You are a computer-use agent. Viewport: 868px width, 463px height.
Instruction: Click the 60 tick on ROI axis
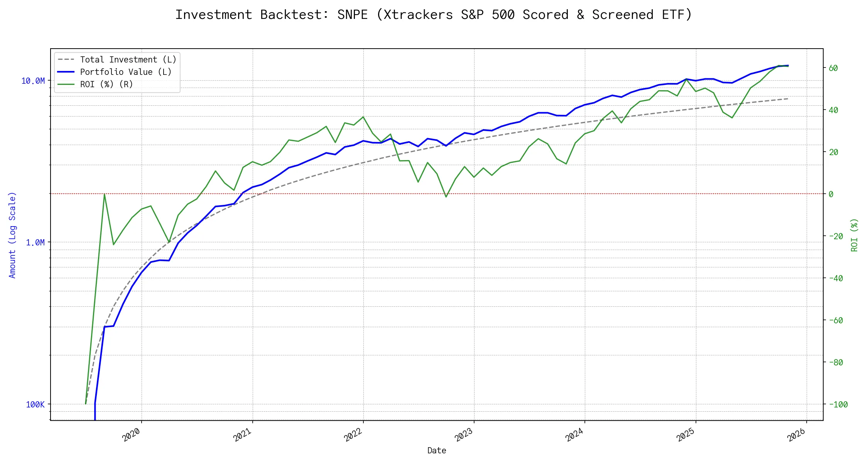point(833,68)
